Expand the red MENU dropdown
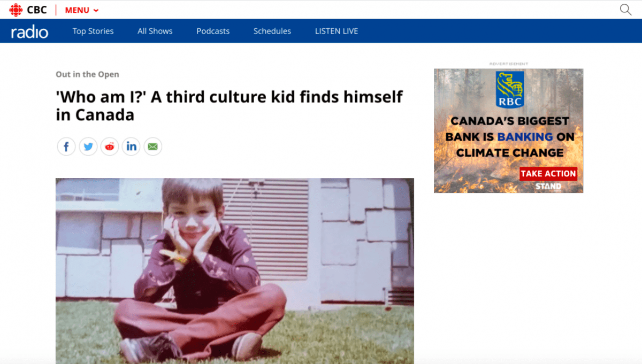This screenshot has height=364, width=642. point(81,10)
